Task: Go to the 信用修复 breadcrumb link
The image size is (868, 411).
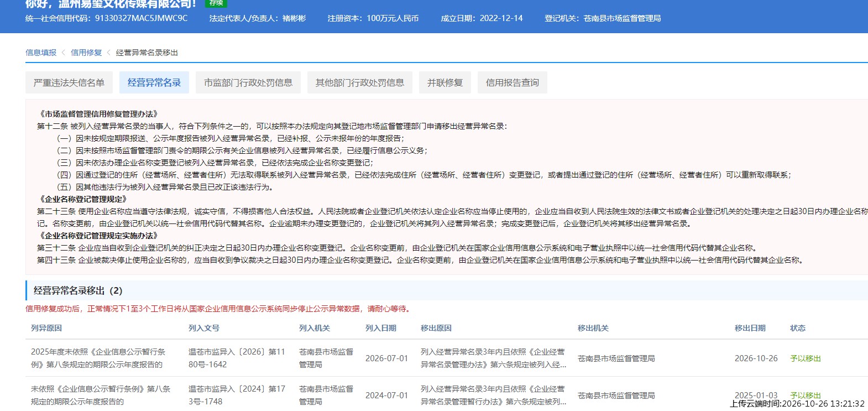Action: coord(86,53)
